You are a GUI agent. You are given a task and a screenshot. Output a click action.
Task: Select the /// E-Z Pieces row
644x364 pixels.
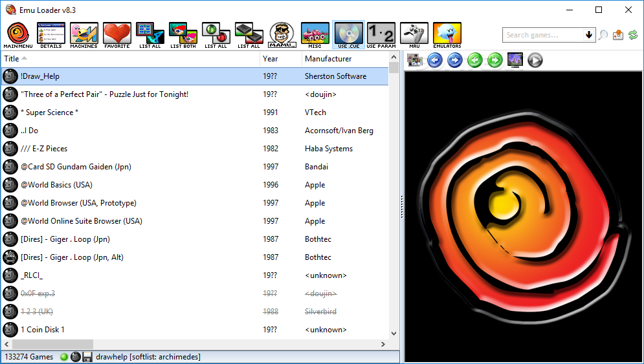tap(195, 149)
